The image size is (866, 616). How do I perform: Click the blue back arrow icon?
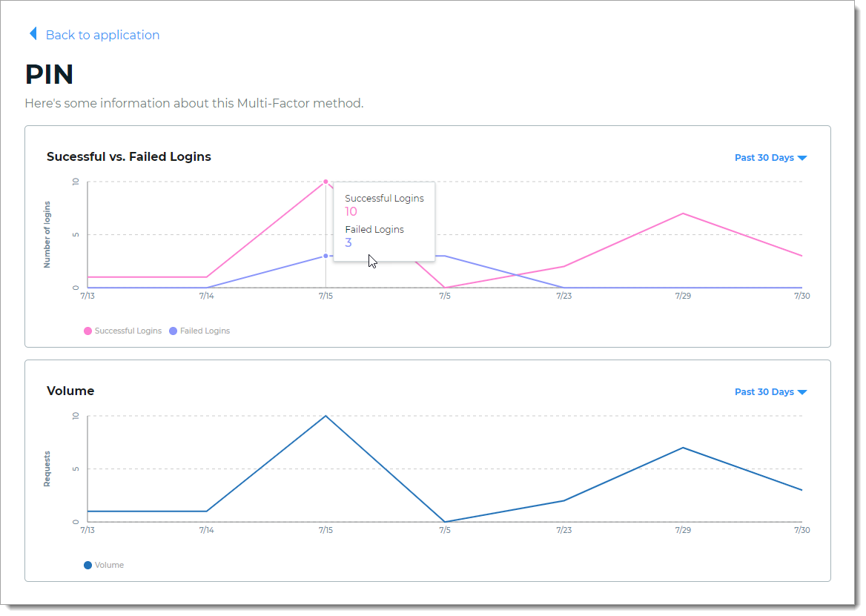click(33, 34)
